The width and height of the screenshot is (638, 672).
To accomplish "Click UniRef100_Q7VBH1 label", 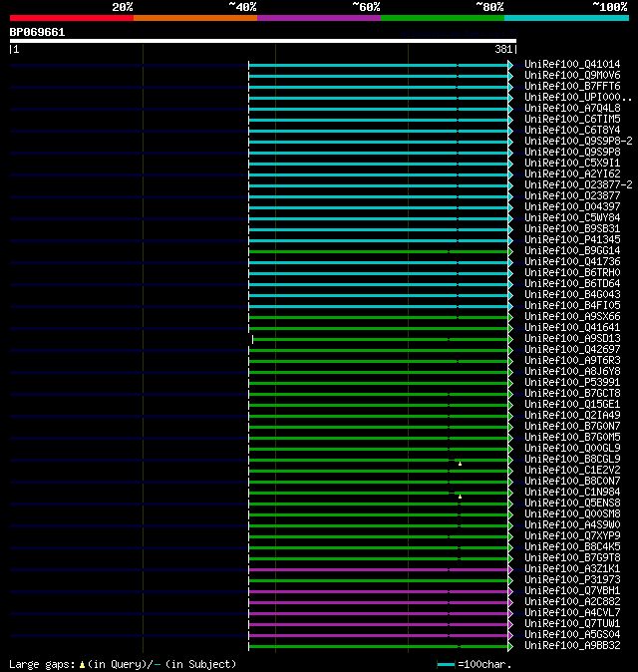I will point(572,591).
